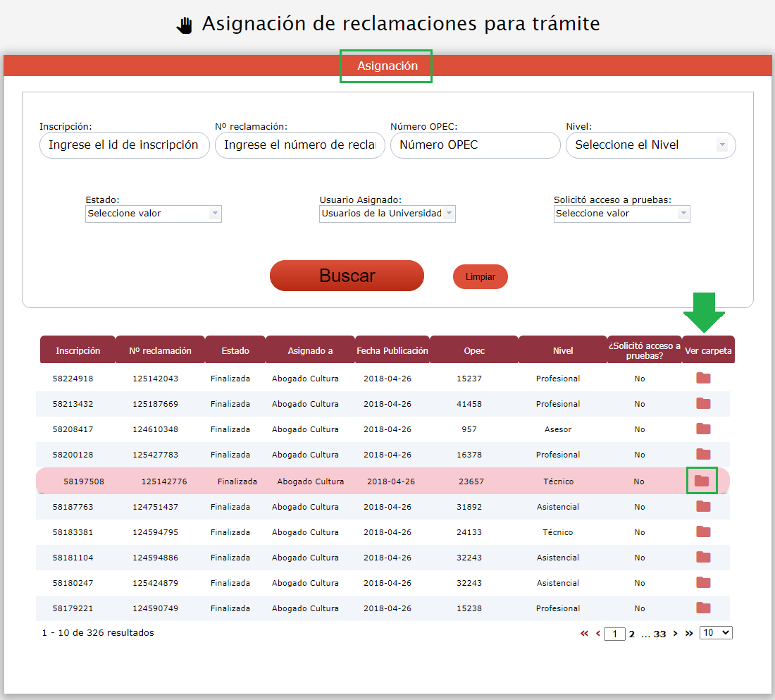Screen dimensions: 775x700
Task: Expand Solicitó acceso a pruebas dropdown
Action: 621,214
